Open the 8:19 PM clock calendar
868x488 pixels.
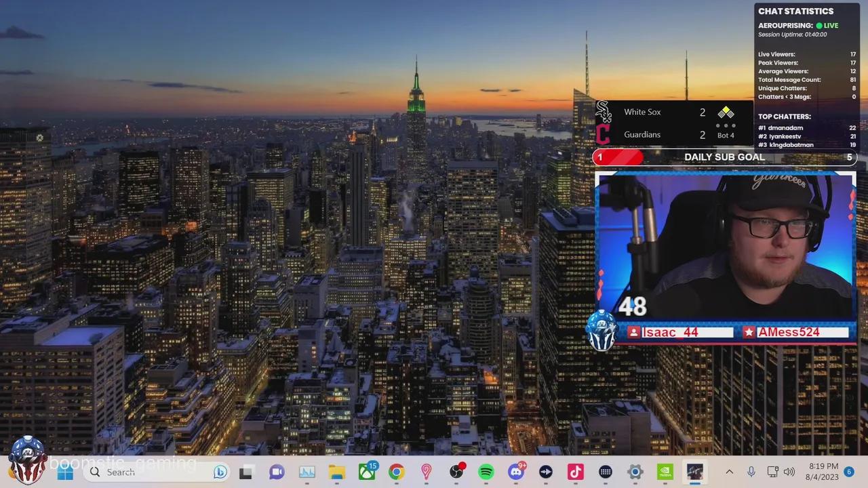point(823,472)
